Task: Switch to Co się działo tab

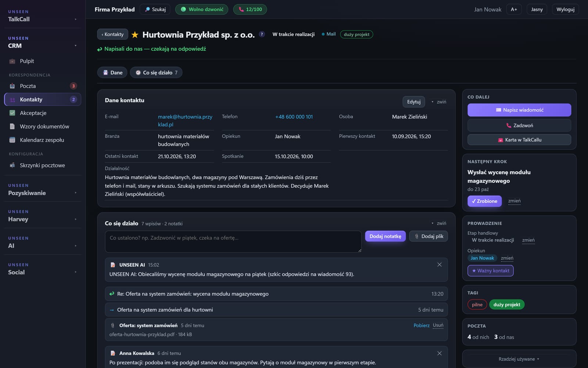Action: pos(156,72)
